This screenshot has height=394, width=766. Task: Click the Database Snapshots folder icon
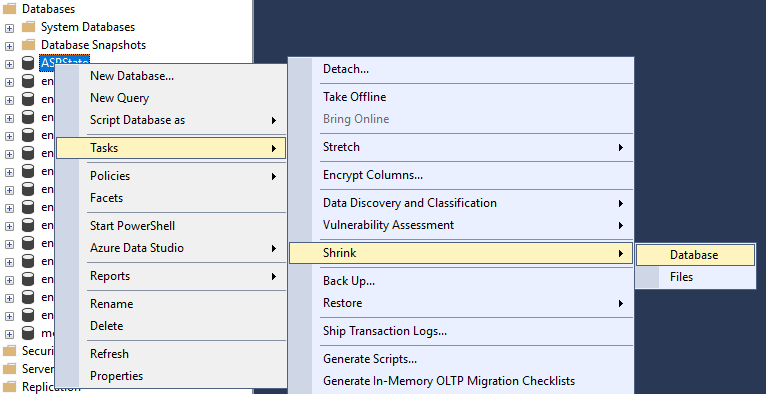tap(28, 45)
